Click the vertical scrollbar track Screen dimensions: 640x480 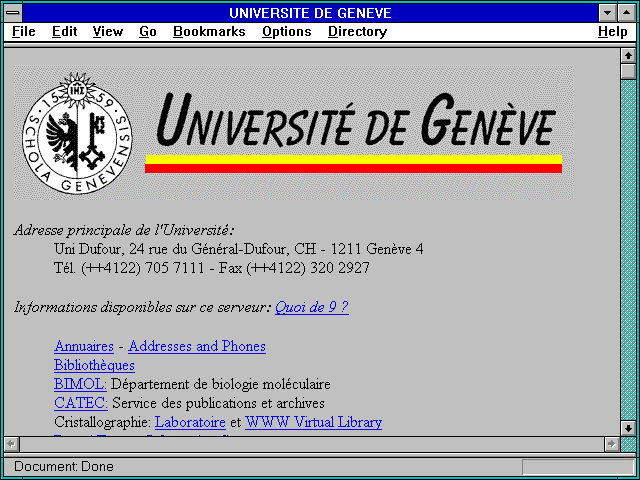(628, 250)
